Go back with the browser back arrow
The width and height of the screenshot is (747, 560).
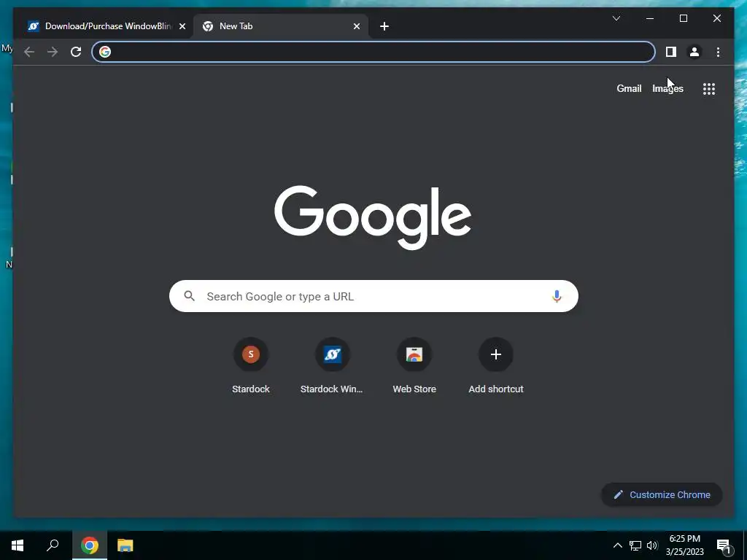click(29, 52)
